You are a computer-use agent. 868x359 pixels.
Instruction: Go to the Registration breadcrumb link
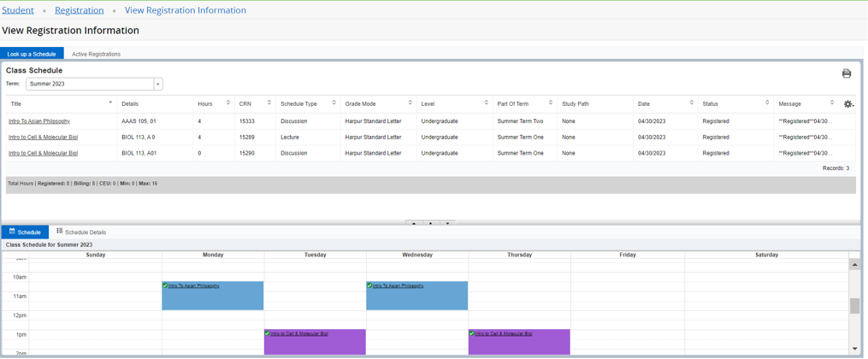(x=79, y=10)
